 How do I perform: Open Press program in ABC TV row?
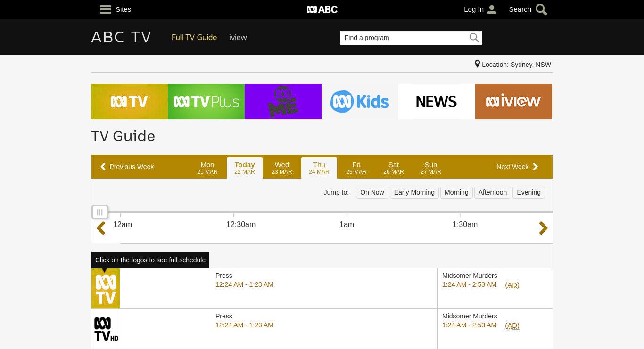[224, 276]
